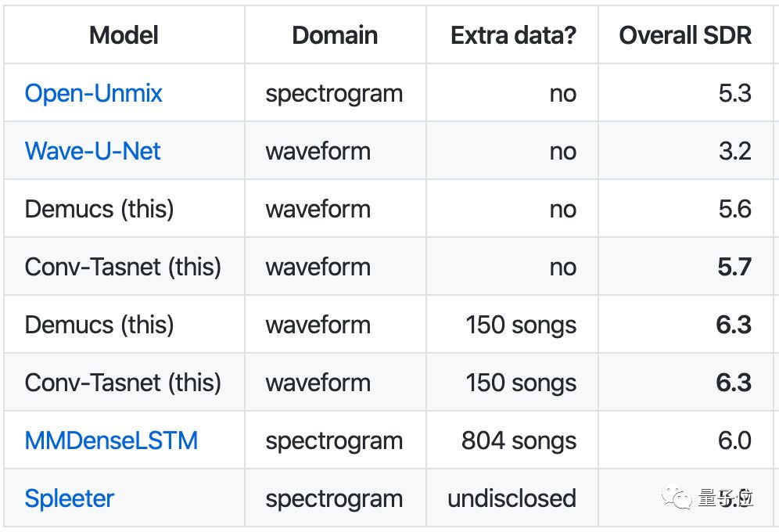Click the 5.3 SDR value for Open-Unmix
The image size is (779, 532).
pyautogui.click(x=734, y=93)
